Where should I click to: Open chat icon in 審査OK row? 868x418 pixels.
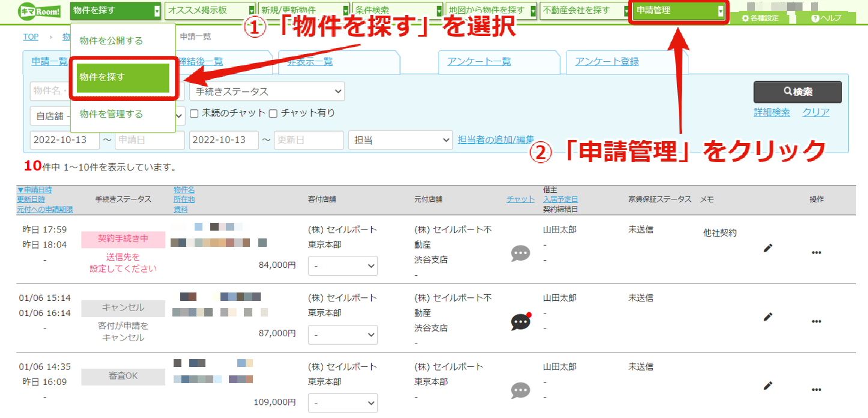point(520,390)
